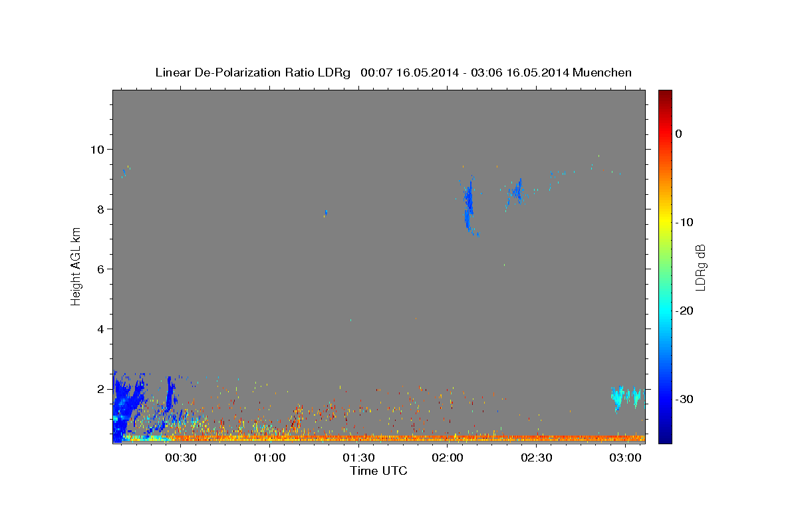Click the colorbar label -10
The width and height of the screenshot is (798, 532).
point(684,222)
